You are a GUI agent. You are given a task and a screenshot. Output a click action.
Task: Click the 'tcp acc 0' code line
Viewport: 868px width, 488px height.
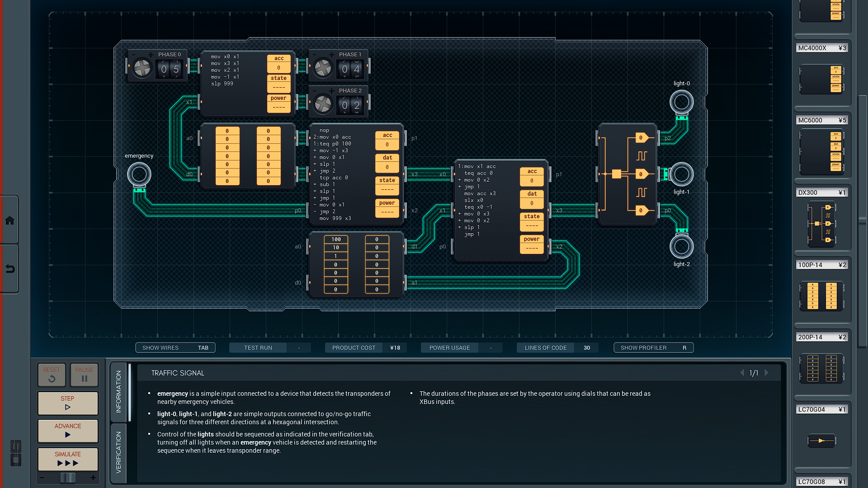(x=334, y=178)
